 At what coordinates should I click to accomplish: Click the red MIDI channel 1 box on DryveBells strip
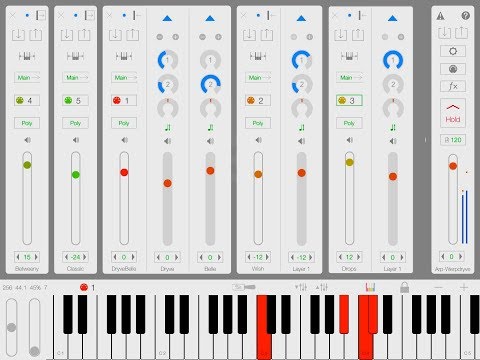click(124, 100)
